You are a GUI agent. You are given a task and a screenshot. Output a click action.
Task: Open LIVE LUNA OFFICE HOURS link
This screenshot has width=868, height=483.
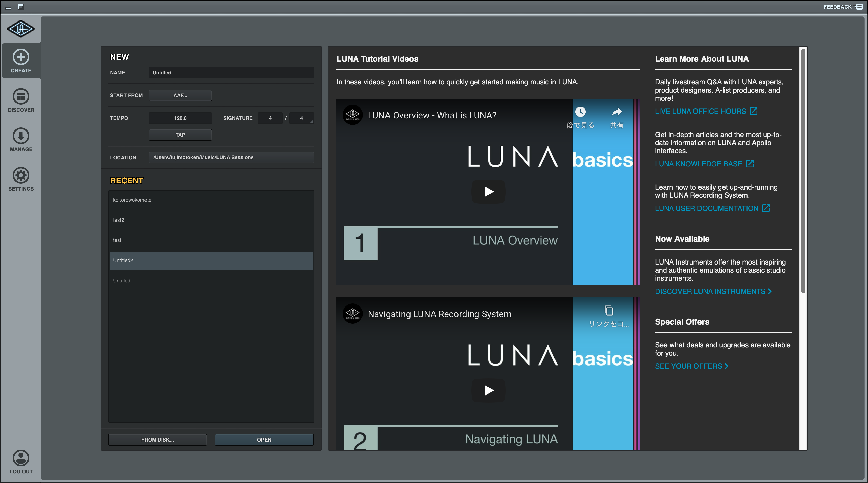(x=706, y=111)
